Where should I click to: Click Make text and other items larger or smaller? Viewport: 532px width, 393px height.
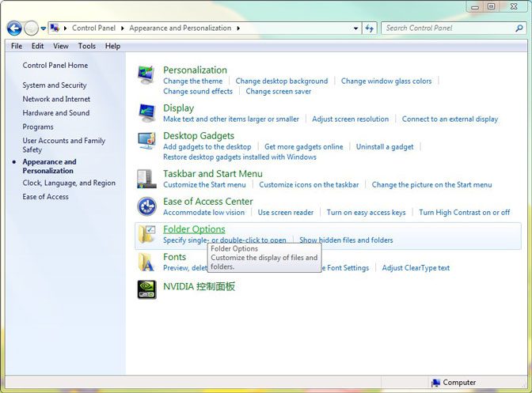231,119
